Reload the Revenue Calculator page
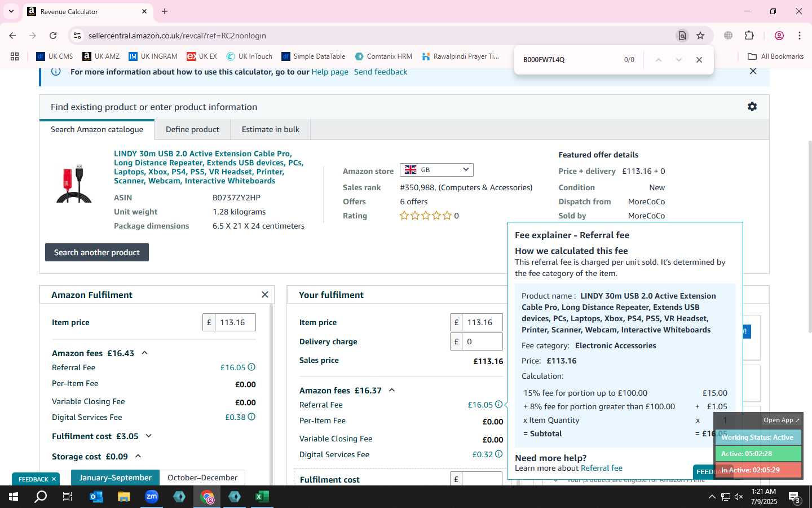 click(53, 36)
